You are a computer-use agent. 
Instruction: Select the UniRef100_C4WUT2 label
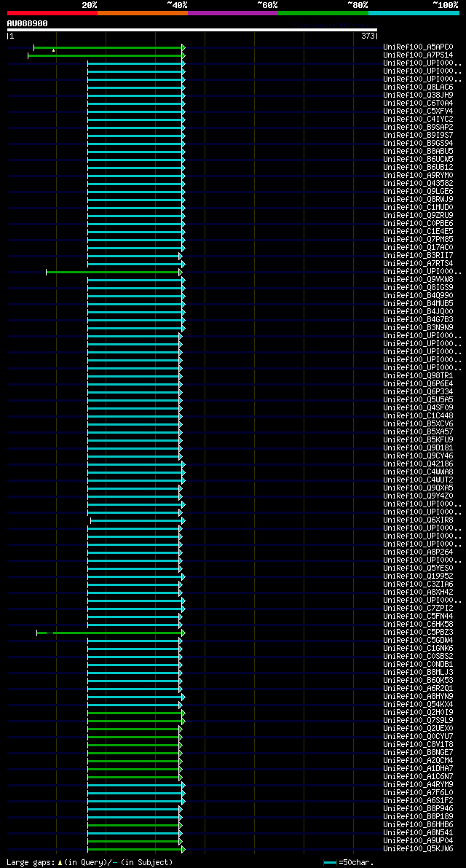point(418,480)
